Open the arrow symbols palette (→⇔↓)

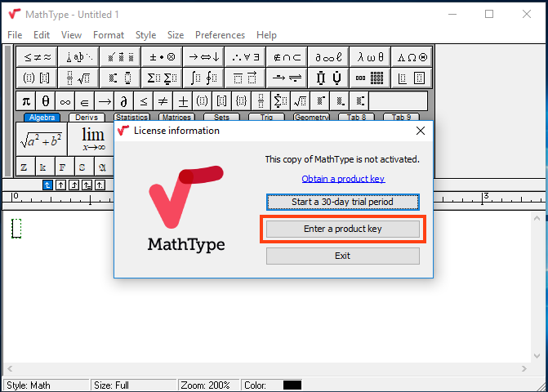(x=203, y=57)
